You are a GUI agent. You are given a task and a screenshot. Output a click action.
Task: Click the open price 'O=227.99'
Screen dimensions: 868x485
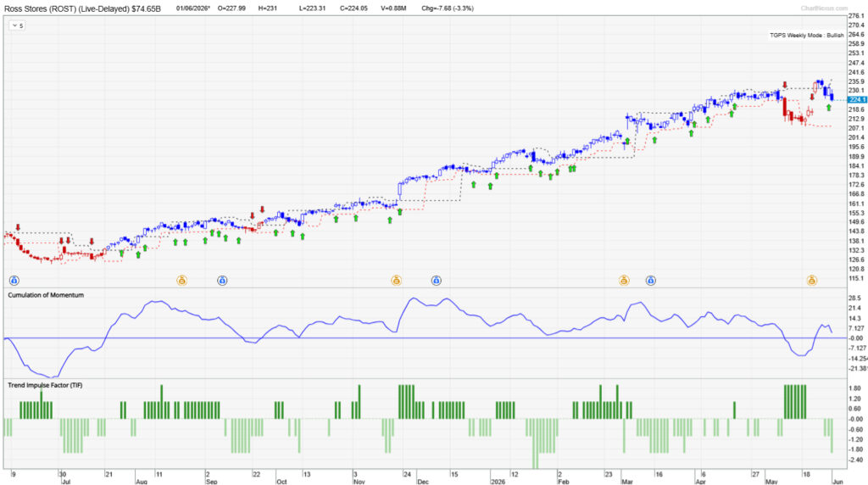click(x=231, y=8)
